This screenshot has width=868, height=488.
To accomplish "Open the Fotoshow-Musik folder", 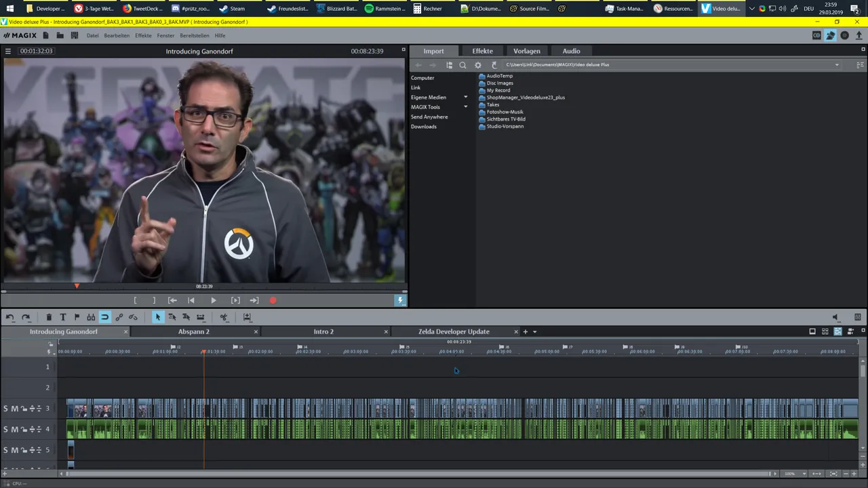I will click(501, 112).
